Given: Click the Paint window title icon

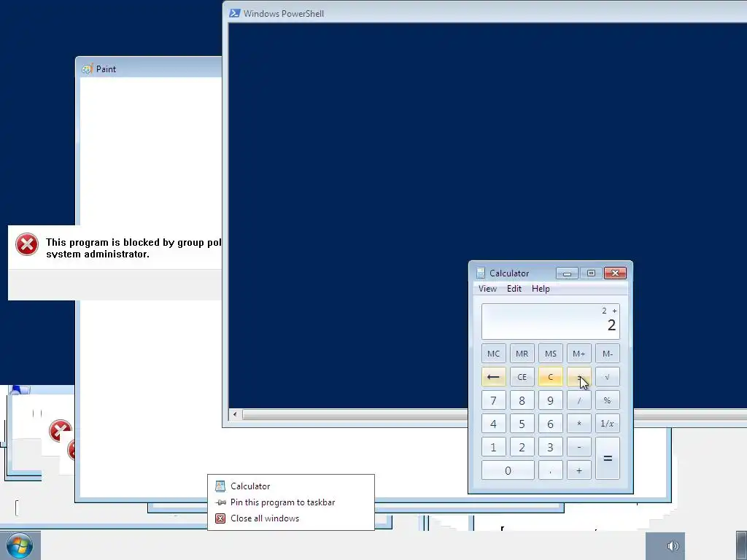Looking at the screenshot, I should coord(87,69).
